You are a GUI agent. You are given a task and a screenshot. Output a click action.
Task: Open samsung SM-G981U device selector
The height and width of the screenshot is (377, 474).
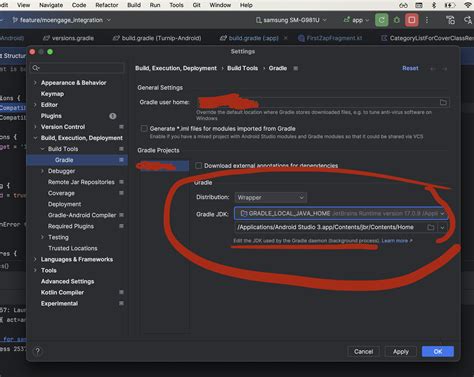[291, 20]
